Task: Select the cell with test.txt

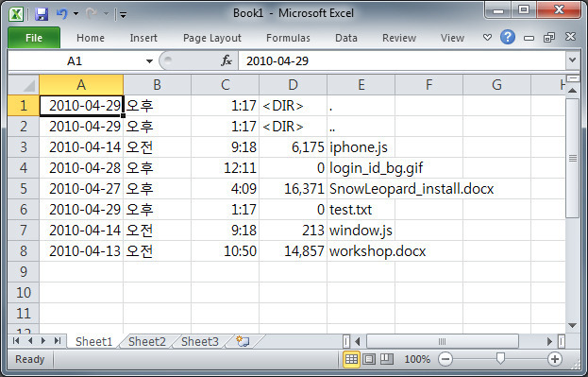Action: 361,209
